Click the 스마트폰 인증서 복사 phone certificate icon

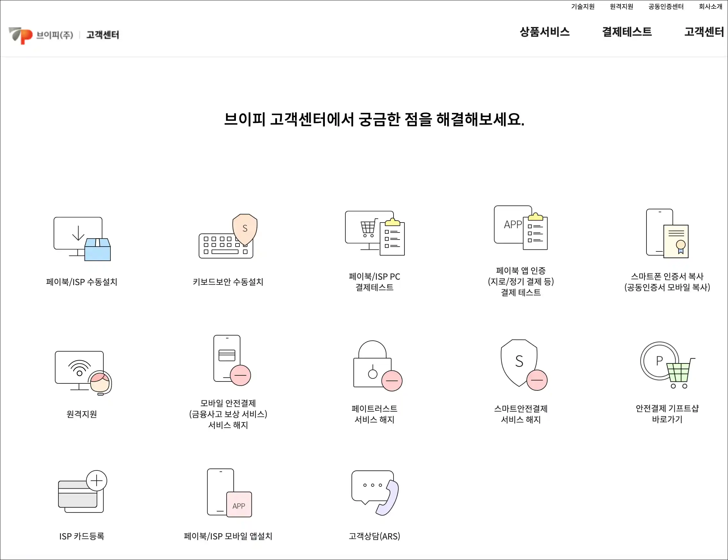(x=667, y=233)
